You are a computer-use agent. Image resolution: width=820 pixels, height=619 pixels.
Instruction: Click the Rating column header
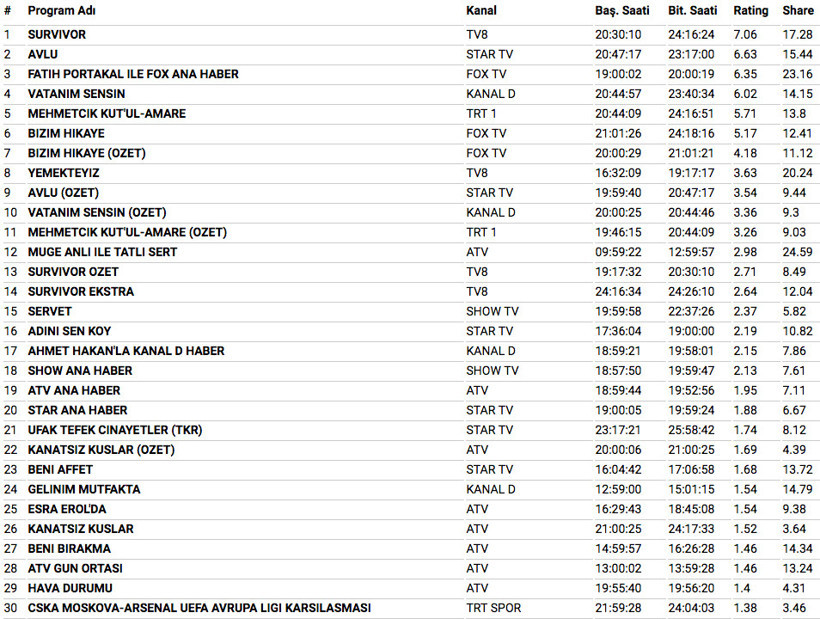tap(751, 11)
